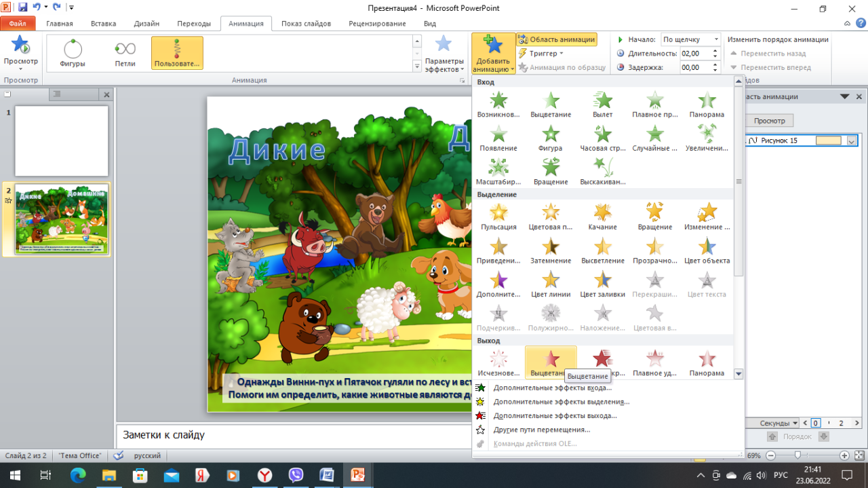Image resolution: width=868 pixels, height=488 pixels.
Task: Apply the Высветление emphasis effect
Action: click(603, 250)
